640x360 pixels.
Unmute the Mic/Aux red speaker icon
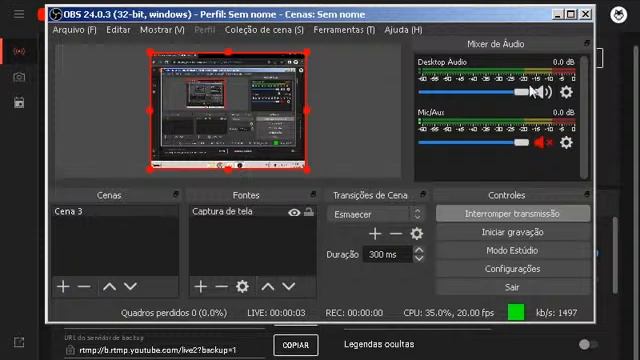tap(543, 142)
